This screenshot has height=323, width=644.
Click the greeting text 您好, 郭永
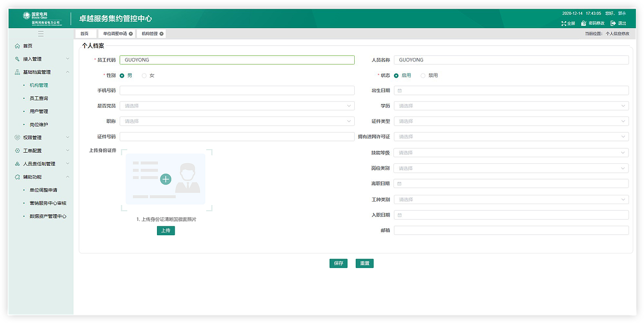click(615, 13)
